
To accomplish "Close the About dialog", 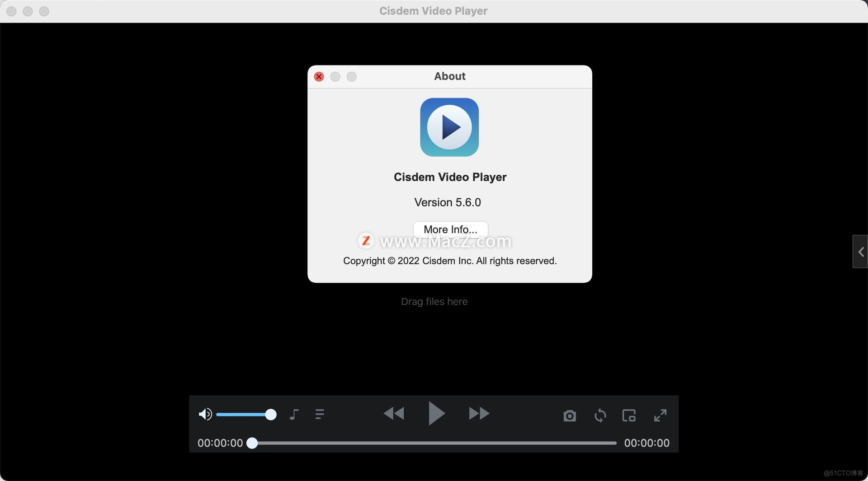I will 319,77.
